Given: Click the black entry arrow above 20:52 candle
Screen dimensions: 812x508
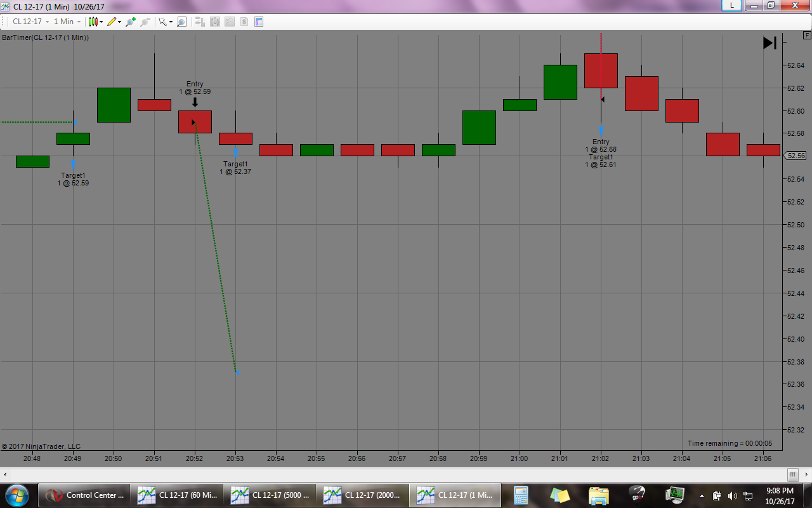Looking at the screenshot, I should click(x=195, y=102).
